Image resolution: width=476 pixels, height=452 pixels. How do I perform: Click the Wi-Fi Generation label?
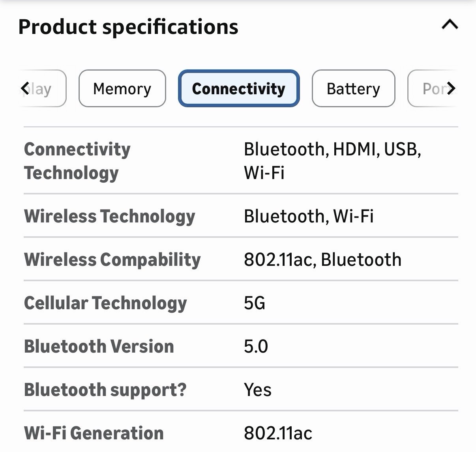pos(94,433)
